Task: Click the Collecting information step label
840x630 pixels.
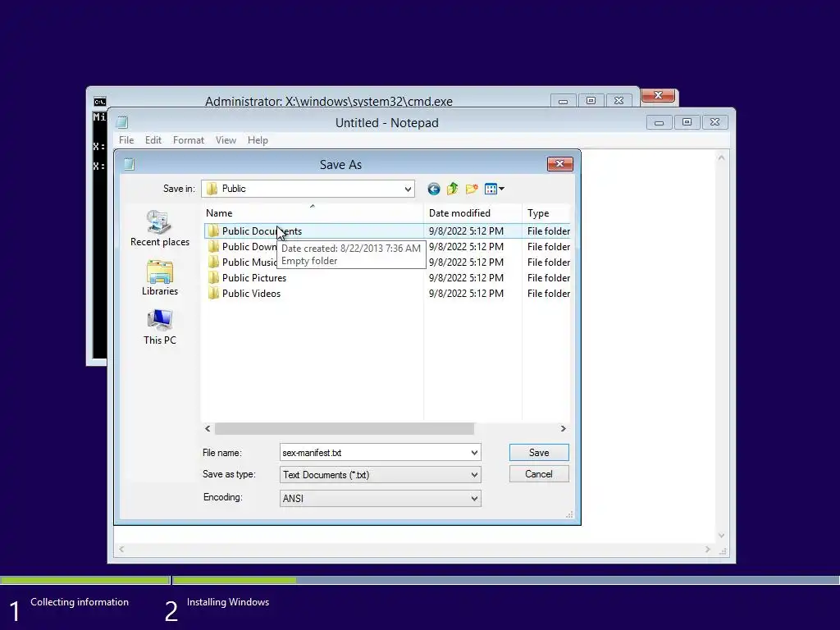Action: (x=80, y=602)
